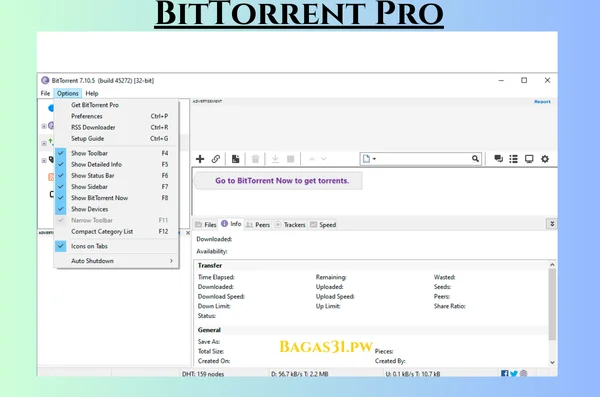Click the RSS feeds icon in sidebar

coord(51,177)
